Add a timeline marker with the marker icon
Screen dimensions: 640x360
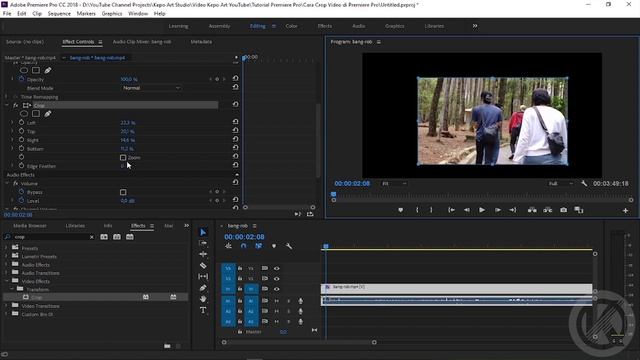274,246
